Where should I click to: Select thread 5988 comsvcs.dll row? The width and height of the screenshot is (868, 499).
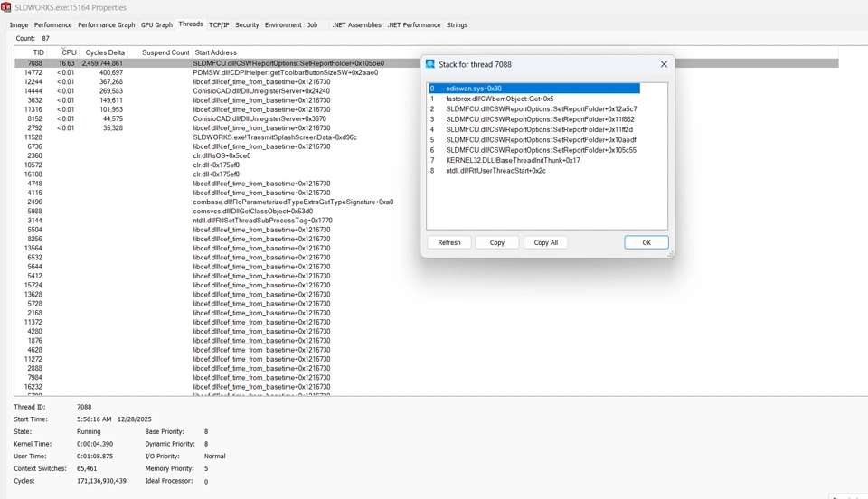tap(426, 212)
